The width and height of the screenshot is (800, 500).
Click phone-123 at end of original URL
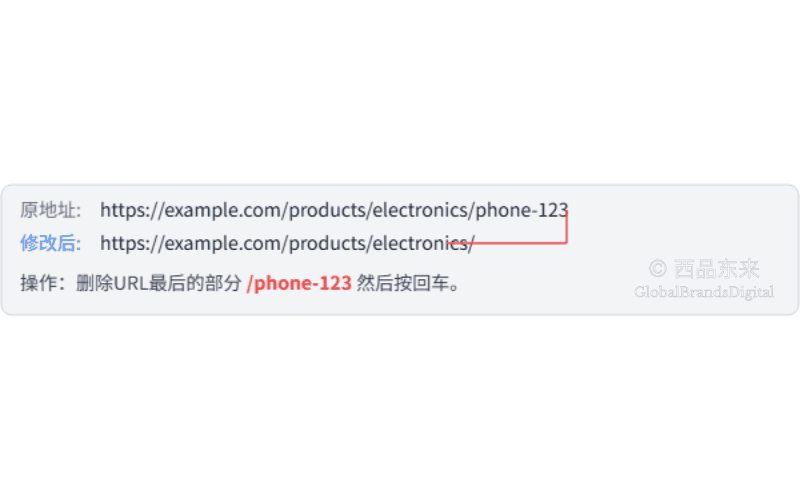[521, 210]
